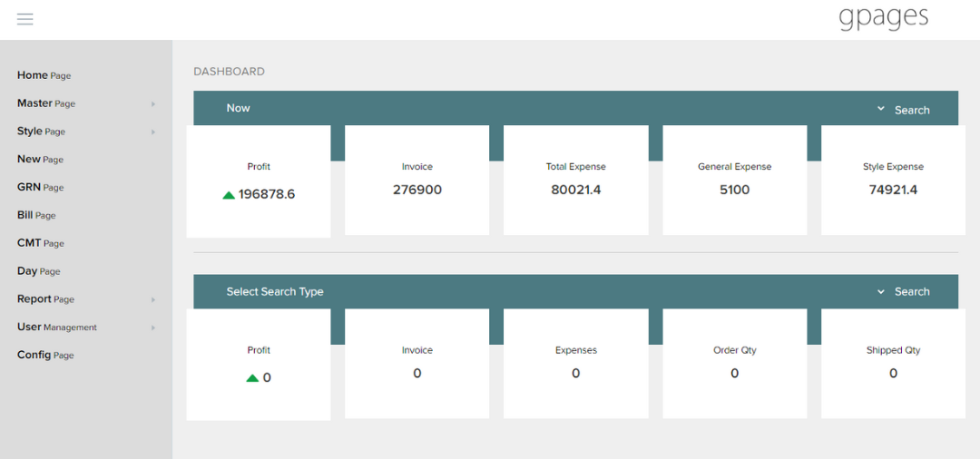
Task: Click the gpages logo
Action: pos(883,17)
